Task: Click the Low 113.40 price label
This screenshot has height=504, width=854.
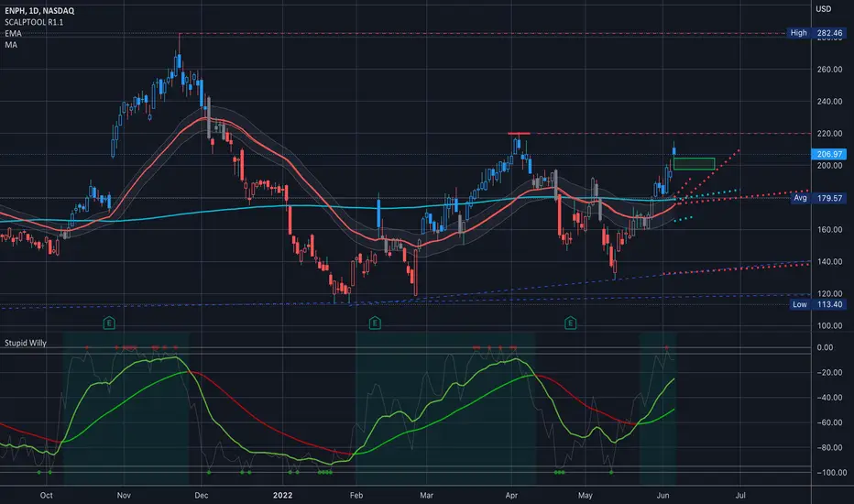Action: [817, 304]
